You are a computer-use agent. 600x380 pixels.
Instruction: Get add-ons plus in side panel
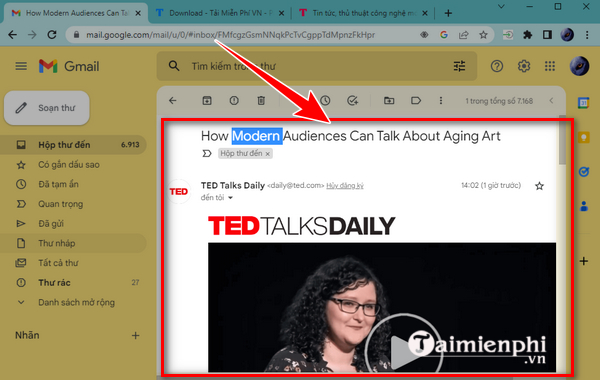click(584, 261)
